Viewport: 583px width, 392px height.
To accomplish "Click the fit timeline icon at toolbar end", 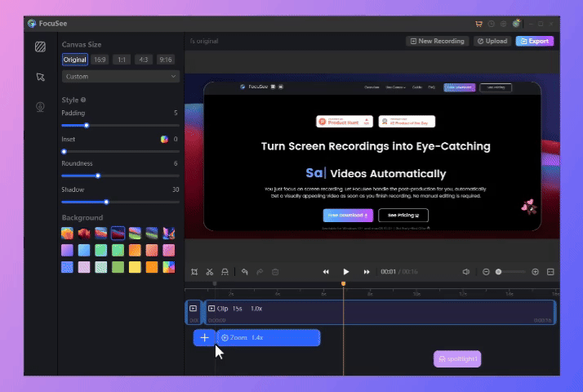I will (550, 272).
